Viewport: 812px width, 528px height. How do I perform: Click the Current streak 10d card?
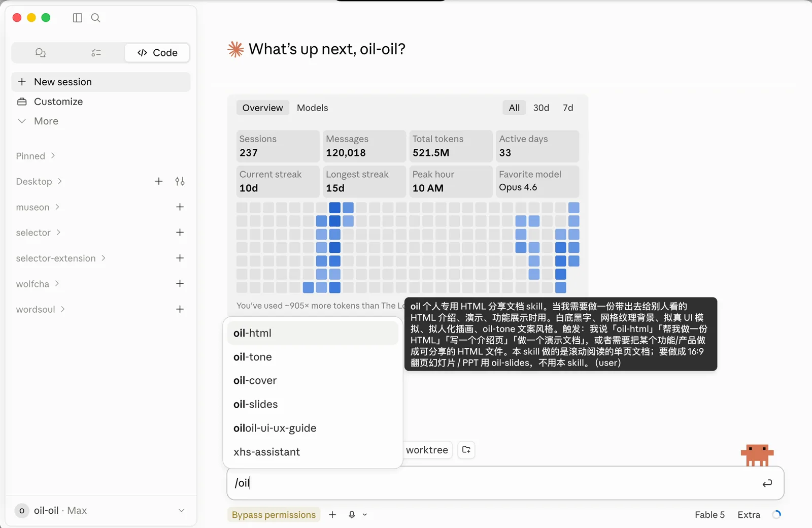click(278, 181)
